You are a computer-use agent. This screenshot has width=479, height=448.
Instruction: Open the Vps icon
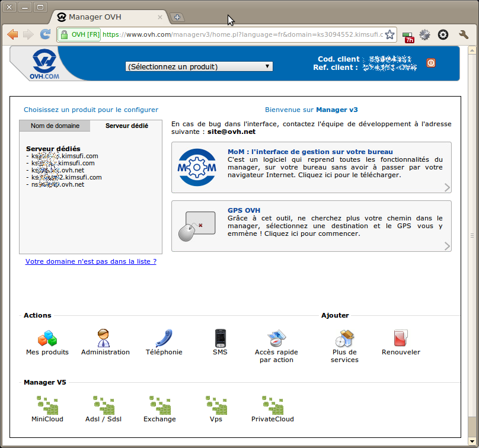coord(216,405)
